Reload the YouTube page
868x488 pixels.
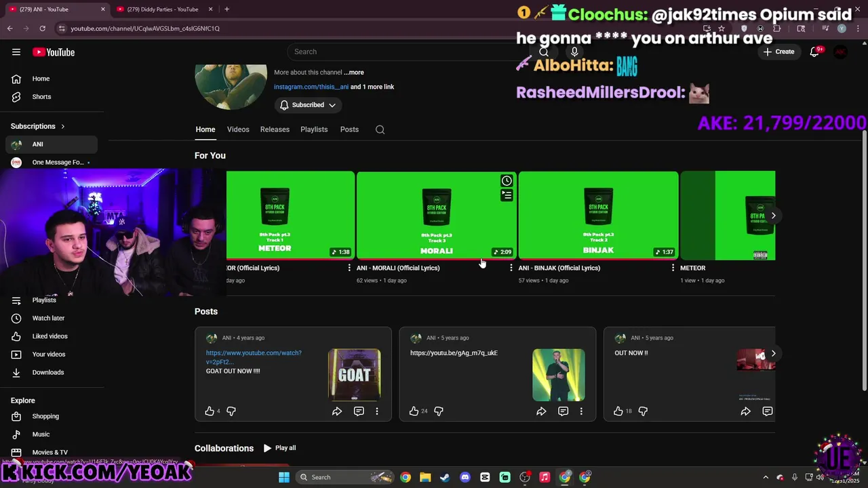(x=42, y=28)
